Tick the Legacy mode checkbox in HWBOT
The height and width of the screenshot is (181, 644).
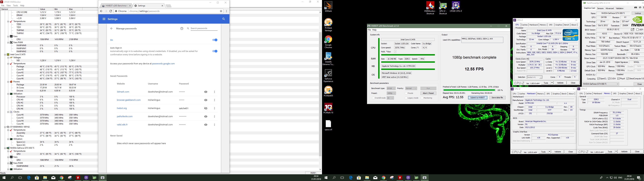pyautogui.click(x=406, y=98)
